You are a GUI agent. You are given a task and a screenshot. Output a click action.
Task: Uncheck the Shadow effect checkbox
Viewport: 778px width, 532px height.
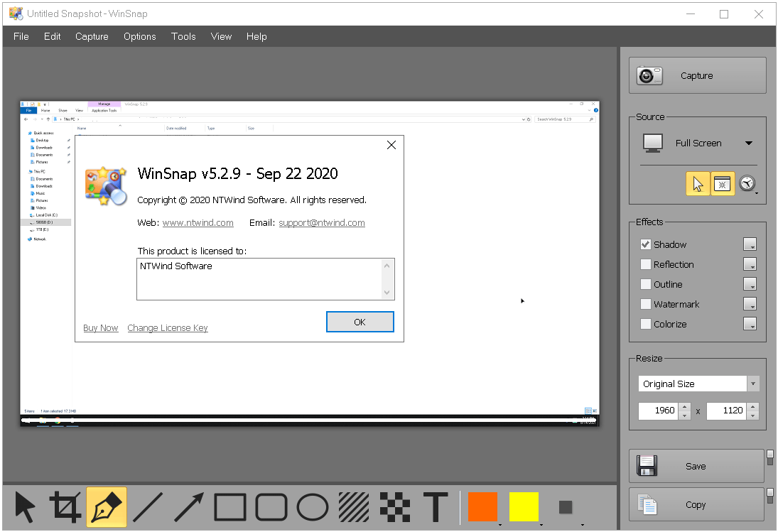pyautogui.click(x=646, y=244)
